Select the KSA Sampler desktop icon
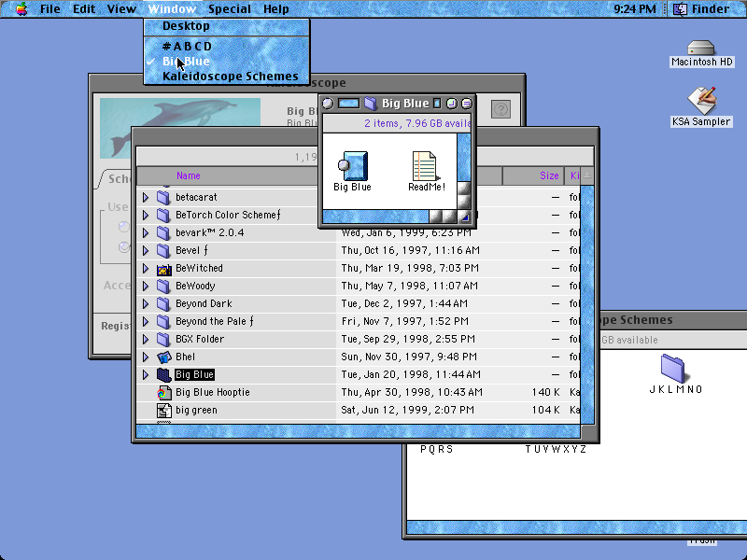The image size is (747, 560). pyautogui.click(x=701, y=101)
